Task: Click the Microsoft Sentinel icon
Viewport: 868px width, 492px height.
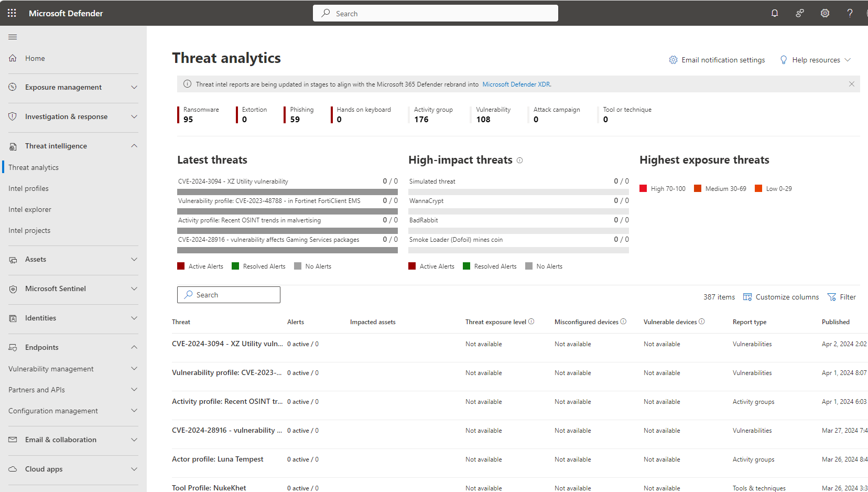Action: click(x=13, y=289)
